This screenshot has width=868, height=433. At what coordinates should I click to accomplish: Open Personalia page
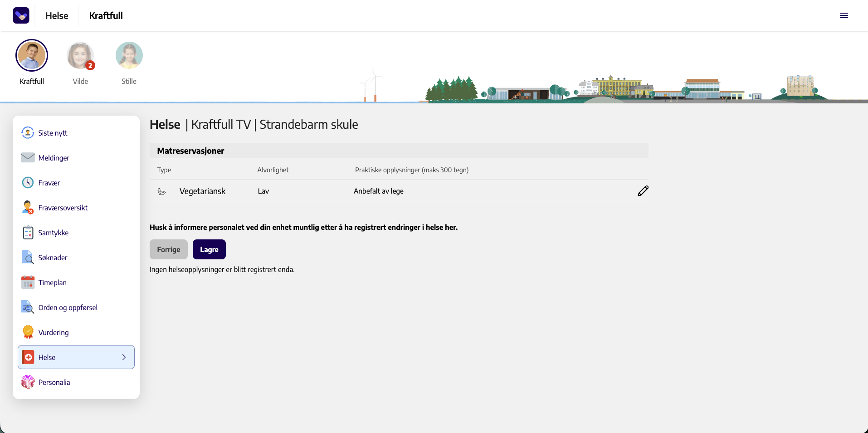coord(76,382)
